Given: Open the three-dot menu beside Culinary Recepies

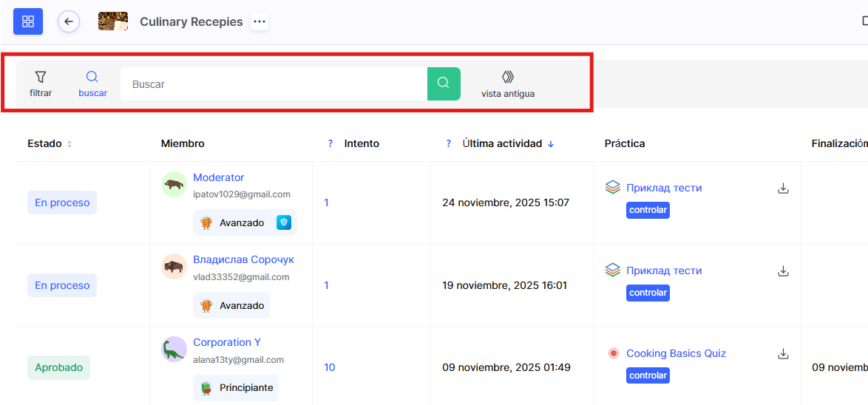Looking at the screenshot, I should tap(259, 22).
